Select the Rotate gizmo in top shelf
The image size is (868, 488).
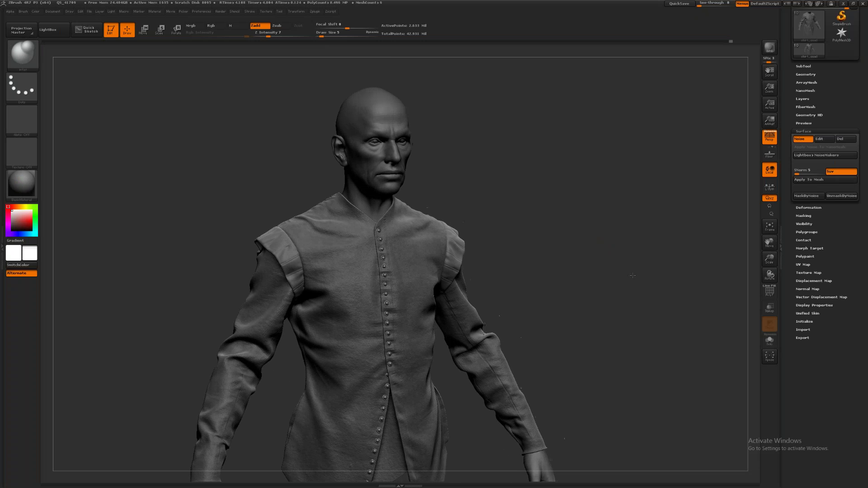coord(176,30)
